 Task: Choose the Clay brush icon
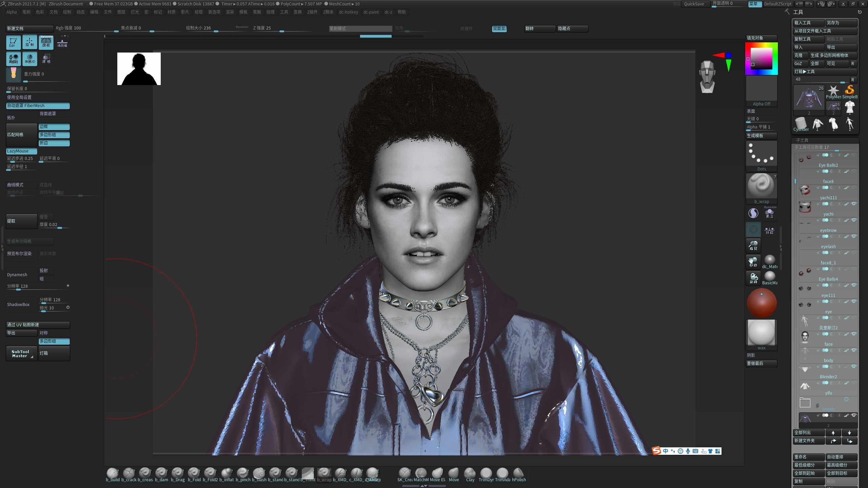[x=470, y=474]
